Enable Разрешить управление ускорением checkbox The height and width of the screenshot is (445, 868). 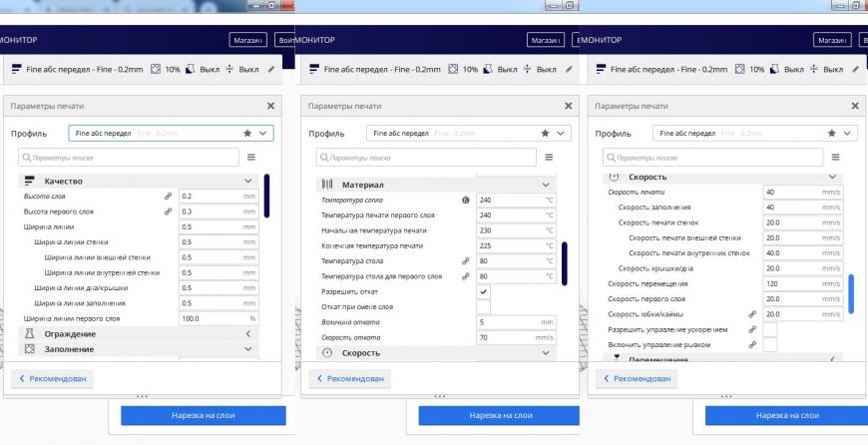tap(770, 329)
